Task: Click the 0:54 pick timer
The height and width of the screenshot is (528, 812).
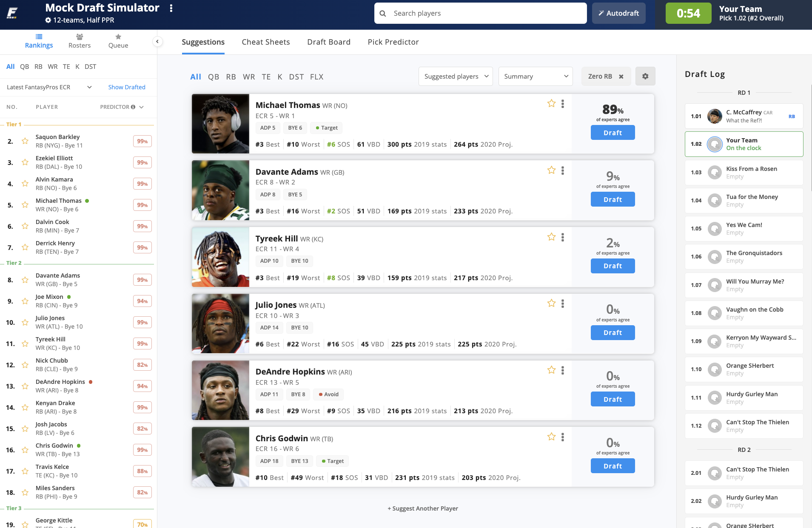Action: click(688, 13)
